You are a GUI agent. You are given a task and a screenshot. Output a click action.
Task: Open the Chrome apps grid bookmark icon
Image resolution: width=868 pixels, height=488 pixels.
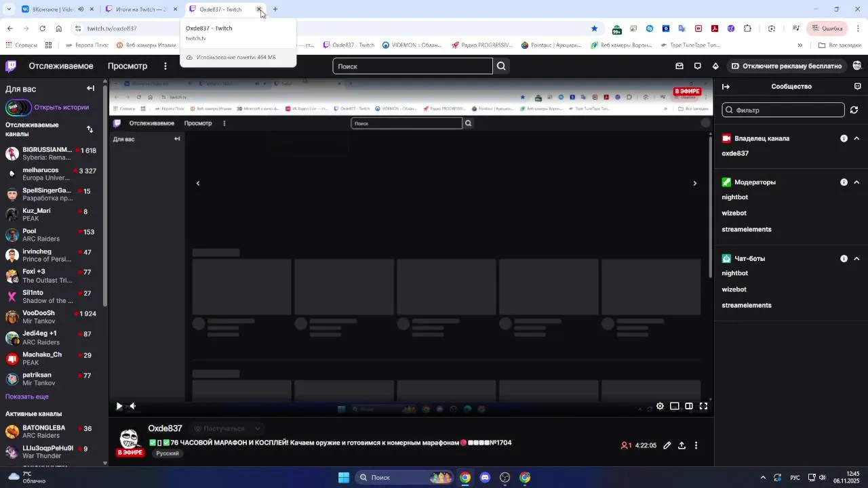click(x=48, y=45)
